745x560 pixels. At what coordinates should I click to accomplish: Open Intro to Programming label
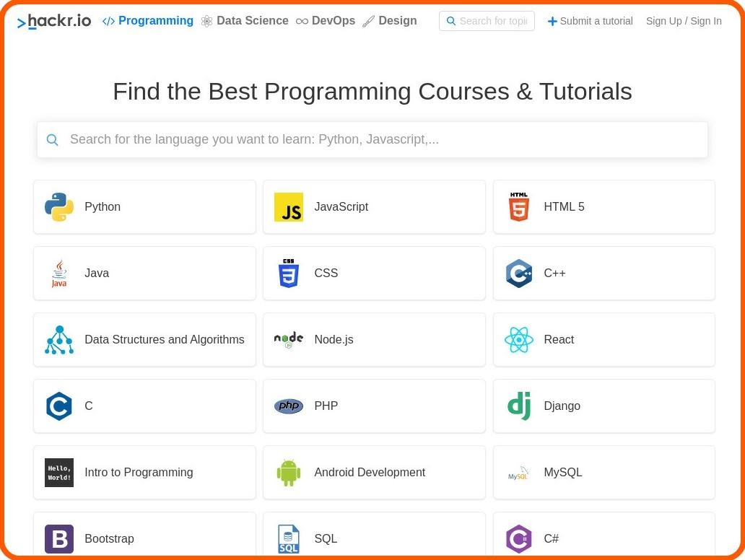point(139,473)
